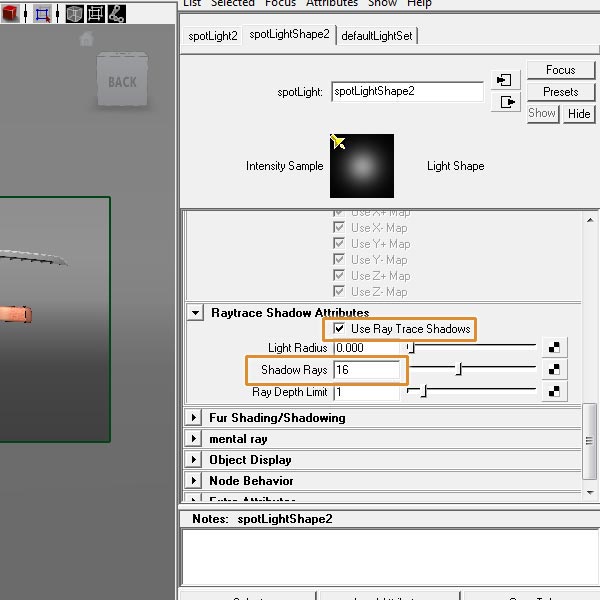600x600 pixels.
Task: Click the wireframe cube icon
Action: 74,14
